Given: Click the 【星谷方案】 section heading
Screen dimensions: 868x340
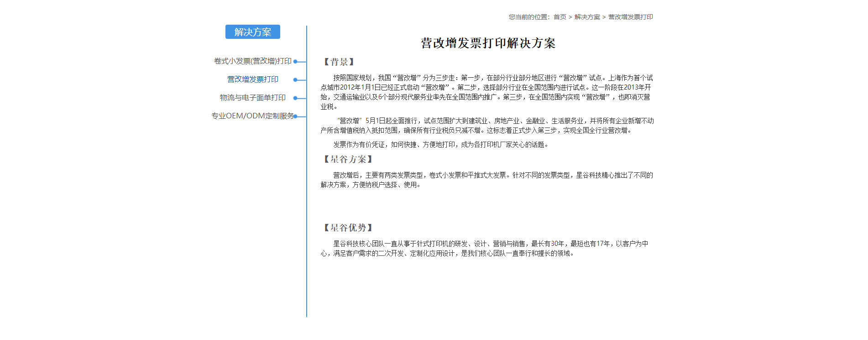Looking at the screenshot, I should click(x=348, y=159).
